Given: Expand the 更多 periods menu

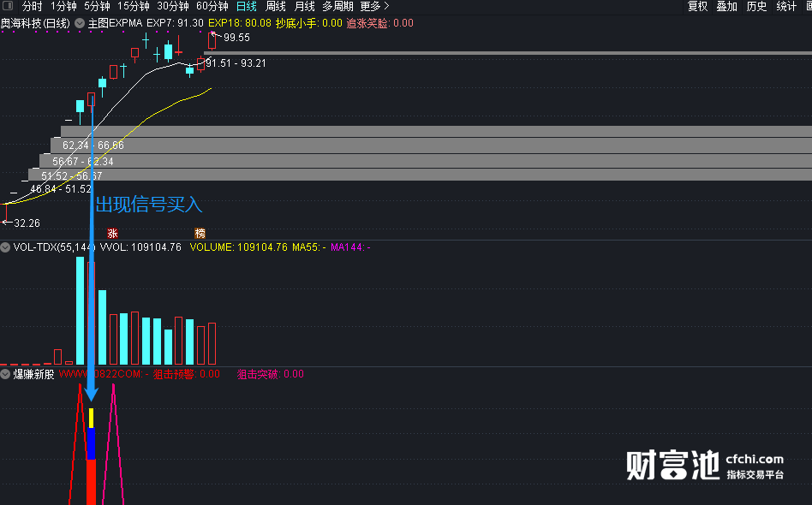Looking at the screenshot, I should (x=374, y=6).
